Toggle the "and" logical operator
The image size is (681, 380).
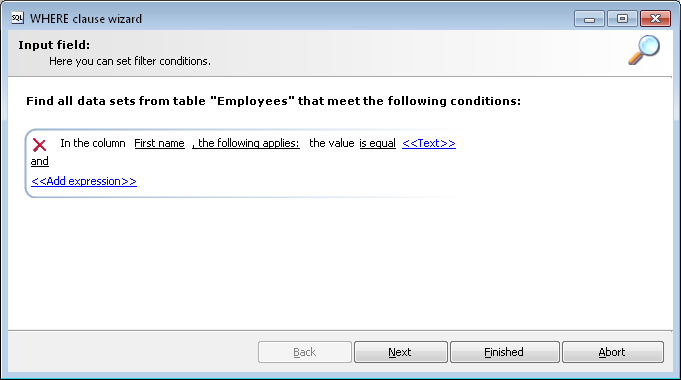point(40,162)
